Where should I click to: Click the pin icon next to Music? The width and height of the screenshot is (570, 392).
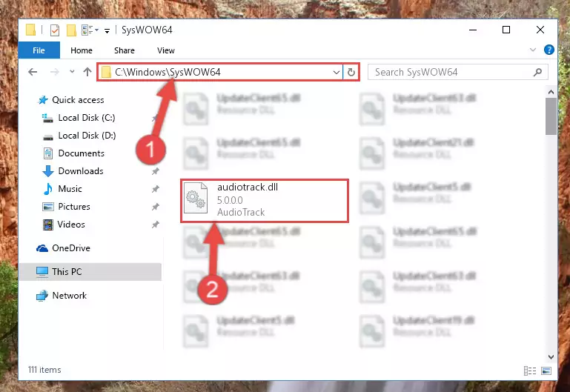(x=155, y=189)
